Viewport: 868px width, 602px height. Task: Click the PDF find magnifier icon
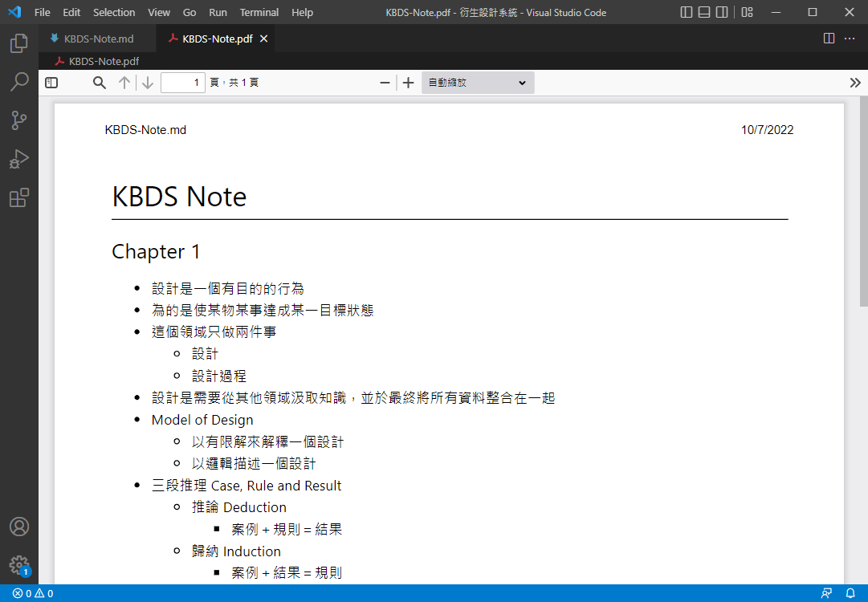point(99,83)
